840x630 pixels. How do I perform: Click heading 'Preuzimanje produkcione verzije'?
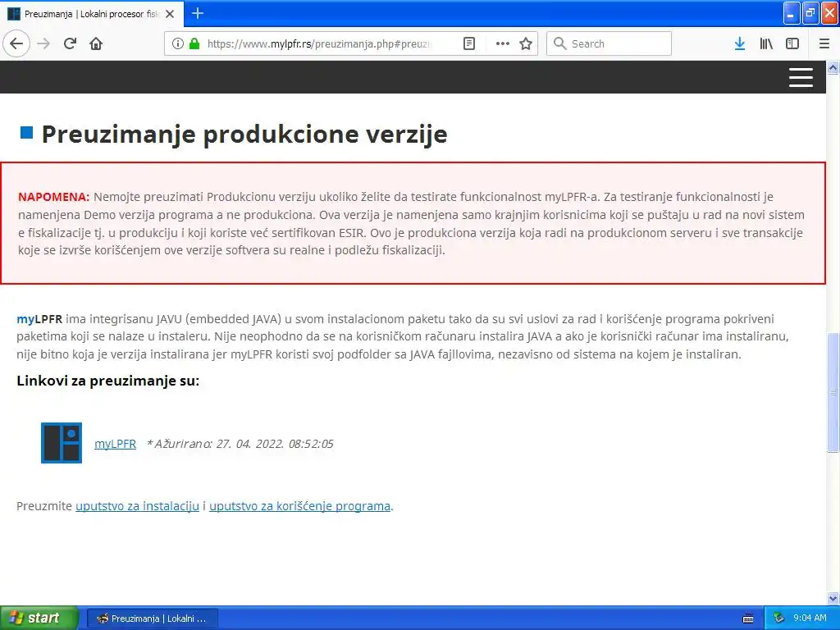(x=244, y=134)
